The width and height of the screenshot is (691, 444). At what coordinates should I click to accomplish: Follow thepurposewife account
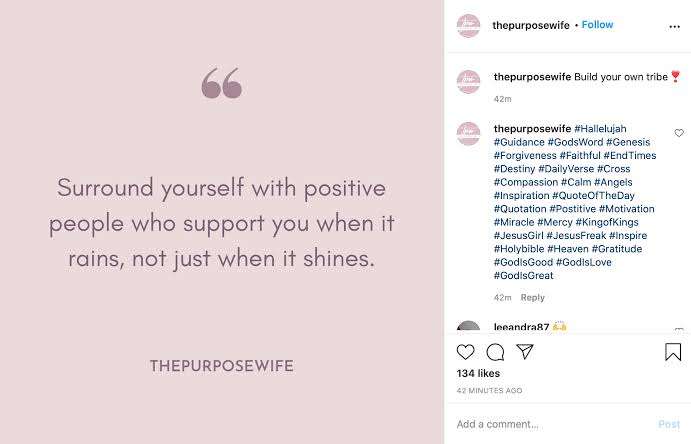[597, 25]
